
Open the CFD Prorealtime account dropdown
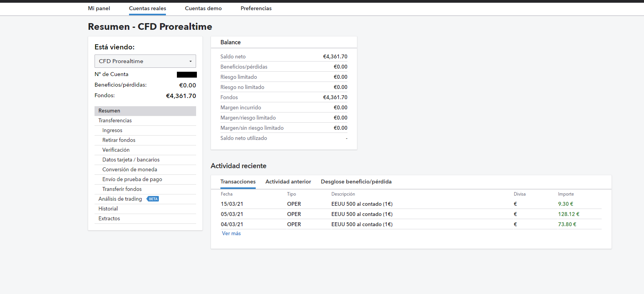tap(145, 61)
